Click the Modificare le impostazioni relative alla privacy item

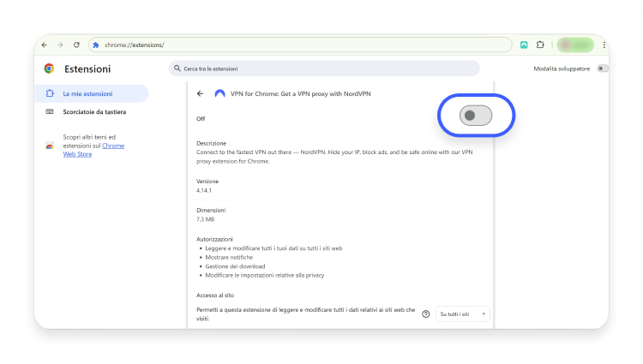click(265, 276)
